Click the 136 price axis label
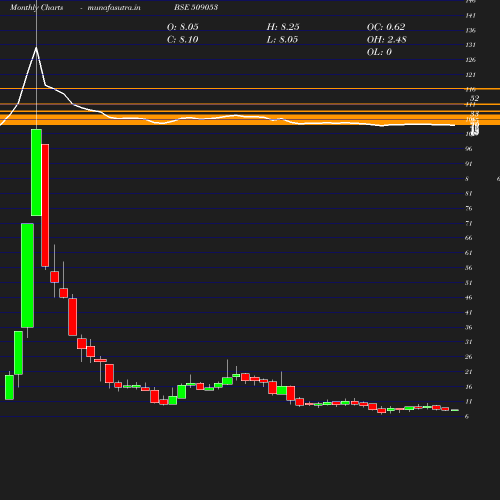This screenshot has width=500, height=500. (470, 30)
